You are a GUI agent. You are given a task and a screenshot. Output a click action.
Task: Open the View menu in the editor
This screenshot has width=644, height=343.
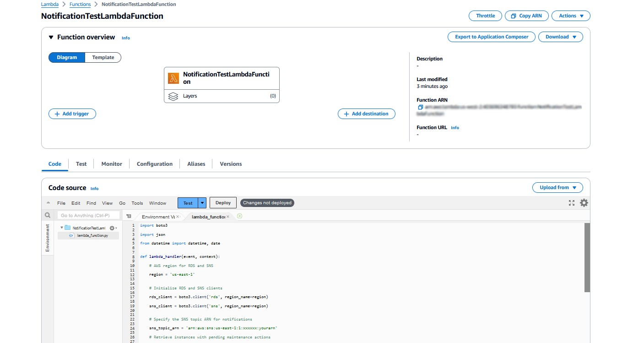107,203
